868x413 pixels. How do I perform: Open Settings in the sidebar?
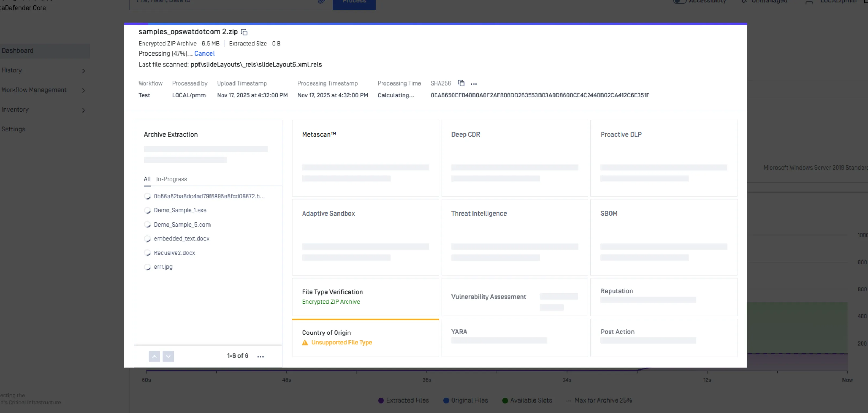(x=13, y=129)
